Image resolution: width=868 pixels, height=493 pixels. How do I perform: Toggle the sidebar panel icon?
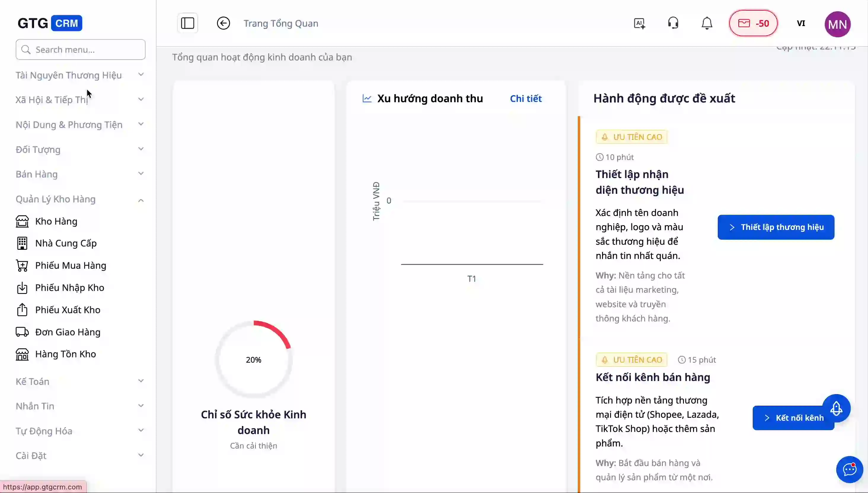(187, 23)
